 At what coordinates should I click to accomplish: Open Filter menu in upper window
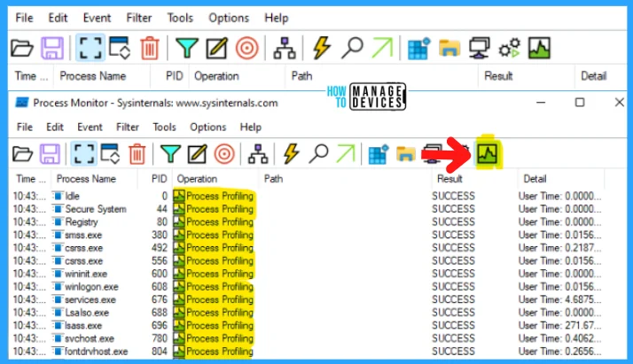tap(139, 18)
